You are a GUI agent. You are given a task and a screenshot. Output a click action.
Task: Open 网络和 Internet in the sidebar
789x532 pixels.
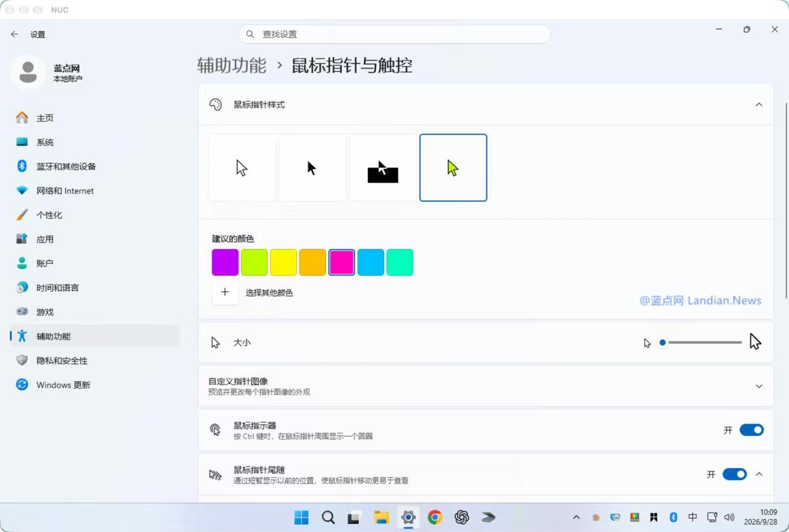coord(95,190)
